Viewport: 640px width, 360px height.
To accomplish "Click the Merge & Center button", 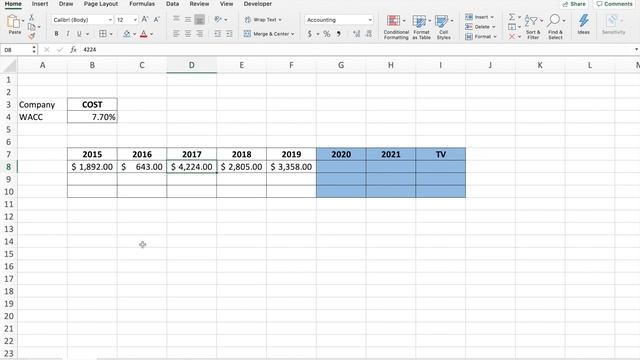I will tap(267, 34).
